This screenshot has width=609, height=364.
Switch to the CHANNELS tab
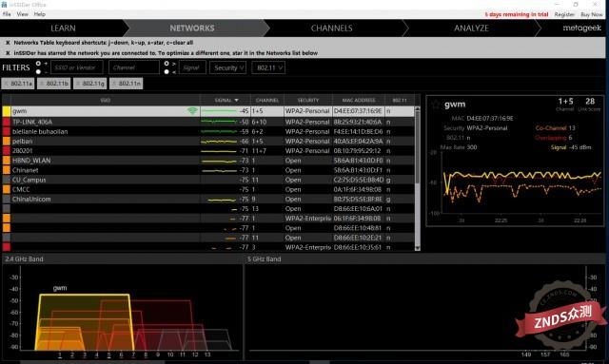[x=332, y=28]
